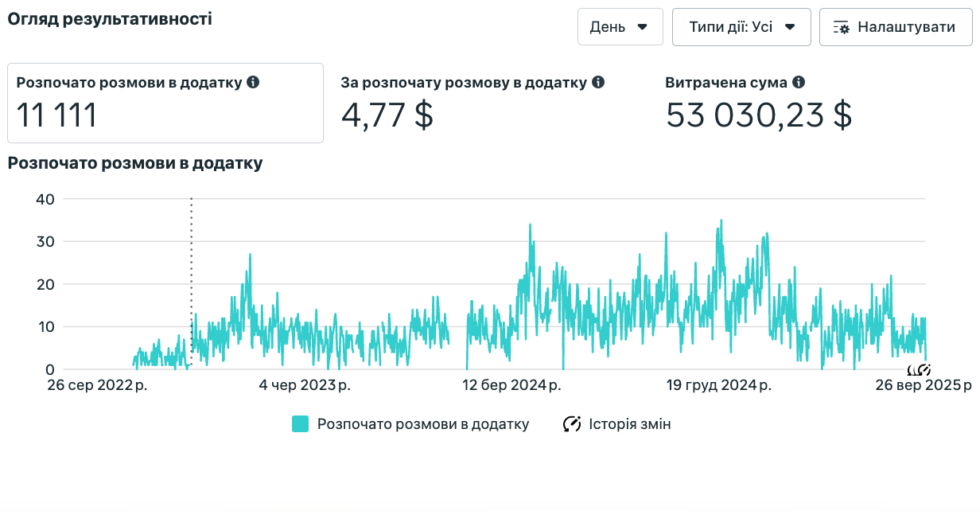Select the 11 111 conversations metric card
This screenshot has height=511, width=980.
pos(165,103)
